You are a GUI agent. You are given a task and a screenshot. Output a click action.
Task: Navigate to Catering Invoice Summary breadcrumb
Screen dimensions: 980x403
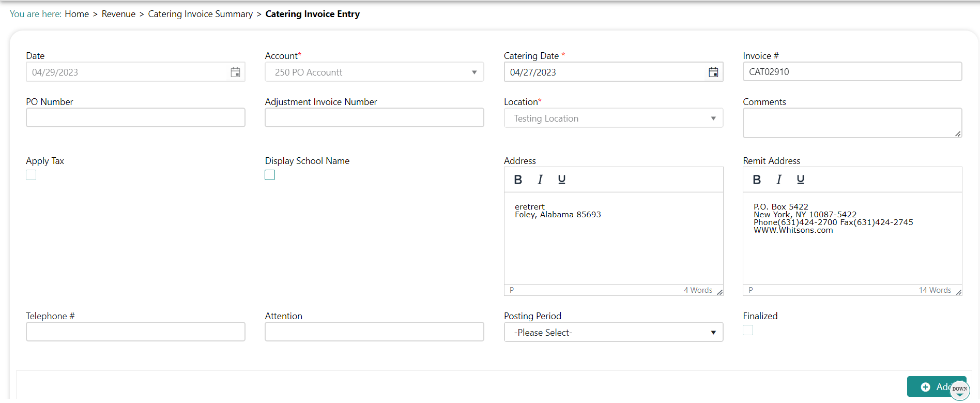tap(200, 14)
